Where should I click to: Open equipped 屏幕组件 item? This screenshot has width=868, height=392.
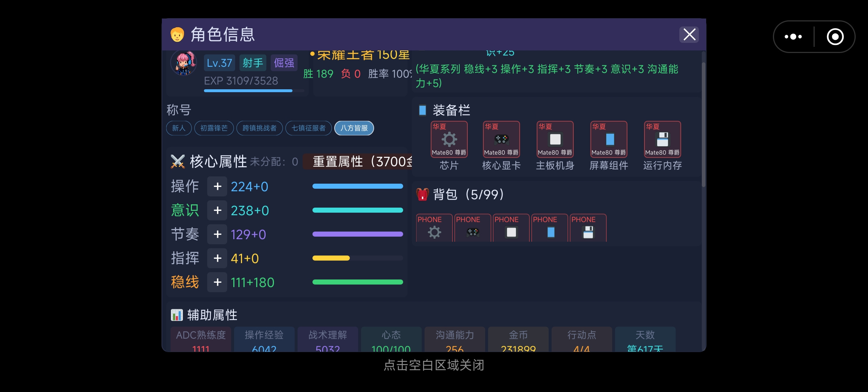[609, 139]
